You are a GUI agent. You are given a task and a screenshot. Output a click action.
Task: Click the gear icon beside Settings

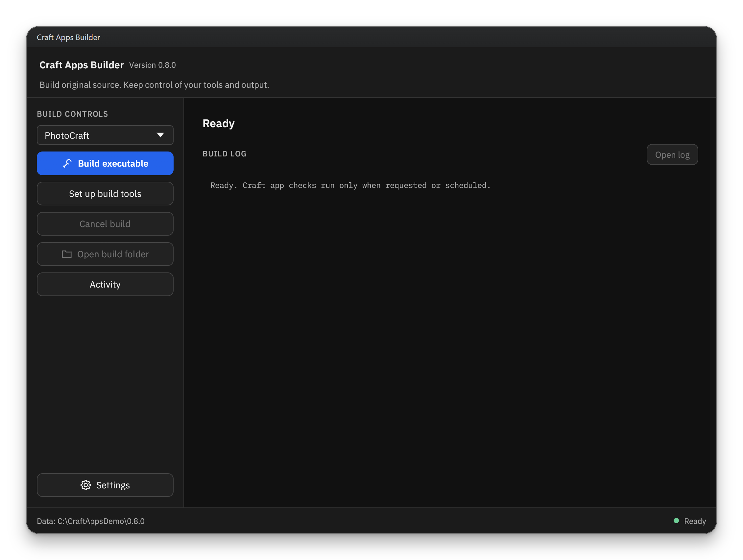(x=86, y=485)
